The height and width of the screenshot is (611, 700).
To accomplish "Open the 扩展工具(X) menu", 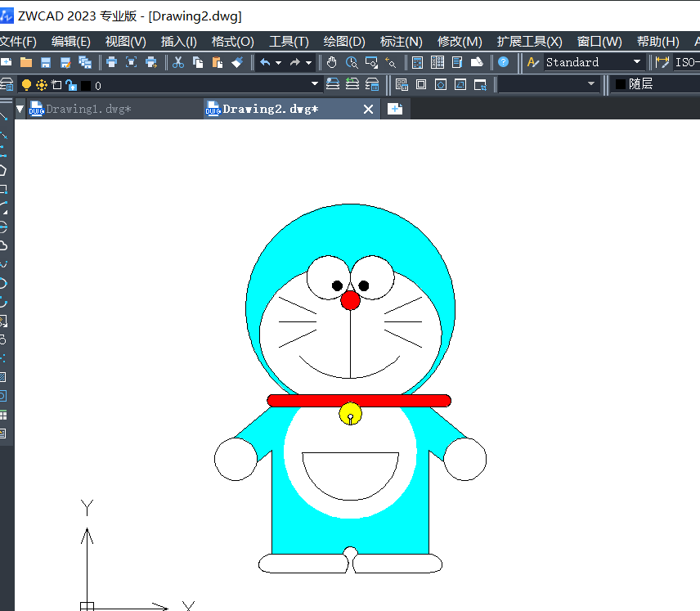I will point(529,42).
